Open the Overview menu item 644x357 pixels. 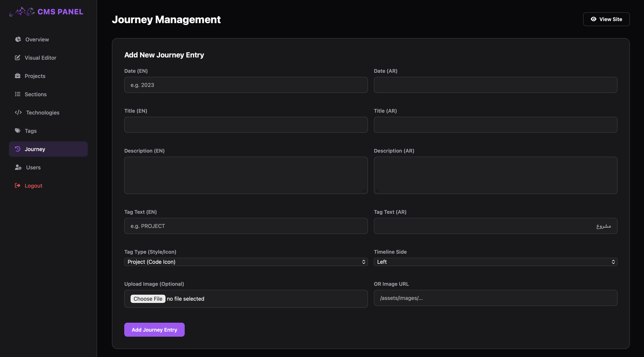click(48, 40)
